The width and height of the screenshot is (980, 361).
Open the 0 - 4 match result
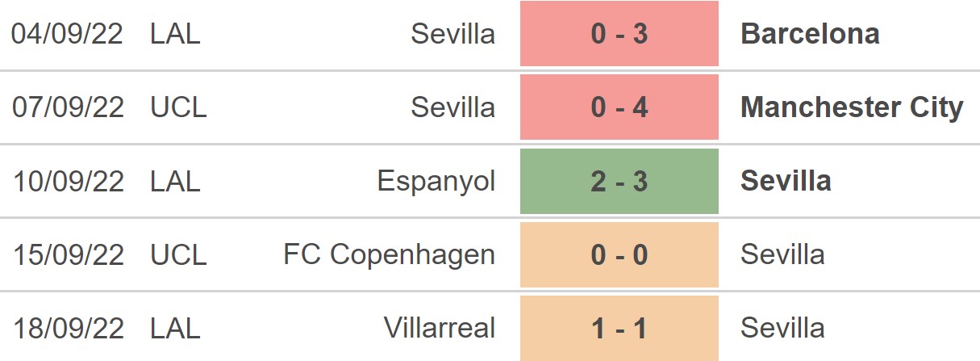pos(619,107)
